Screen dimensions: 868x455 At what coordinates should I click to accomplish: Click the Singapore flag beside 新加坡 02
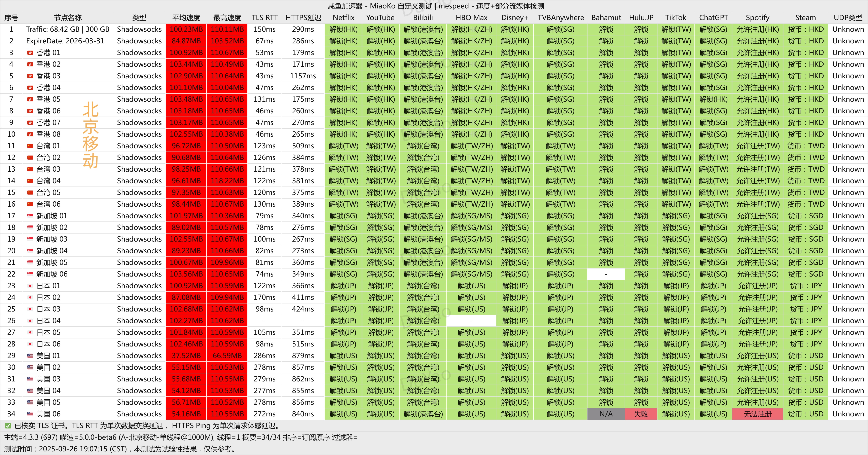30,228
